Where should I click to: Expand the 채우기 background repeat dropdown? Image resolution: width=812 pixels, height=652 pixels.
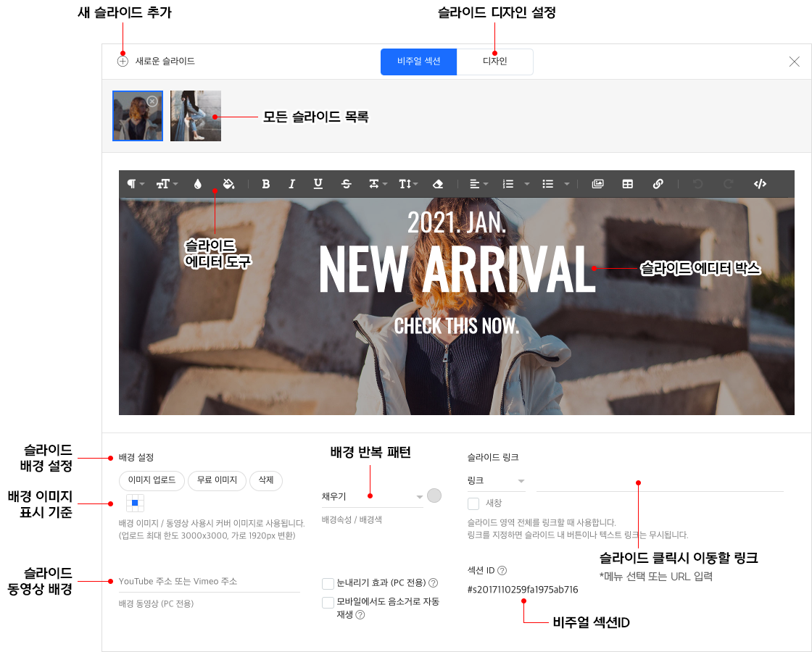pos(373,497)
